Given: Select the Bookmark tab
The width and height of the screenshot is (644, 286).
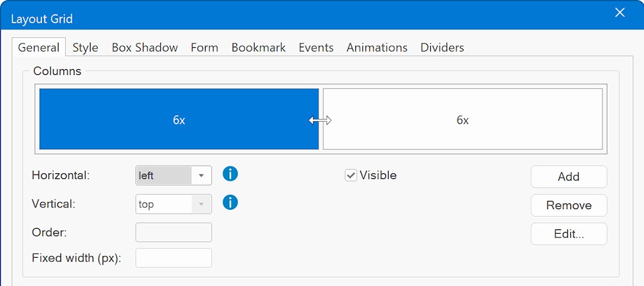Looking at the screenshot, I should tap(258, 48).
